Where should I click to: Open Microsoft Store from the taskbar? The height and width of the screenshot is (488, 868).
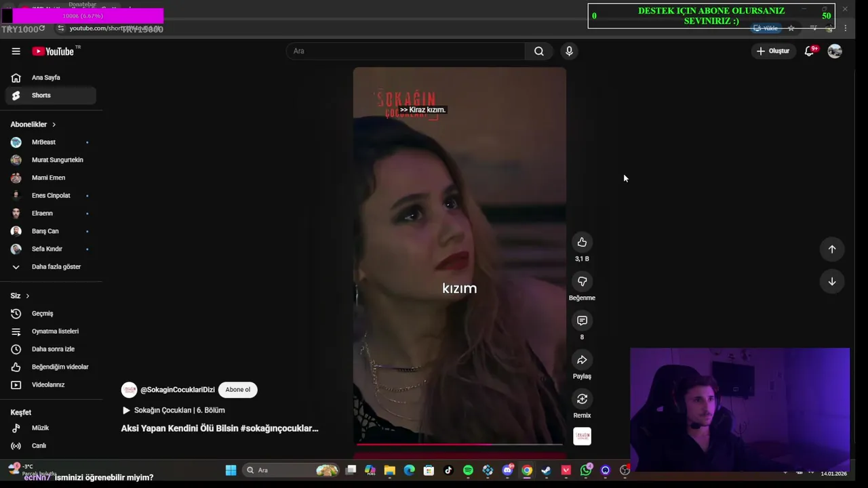tap(429, 470)
